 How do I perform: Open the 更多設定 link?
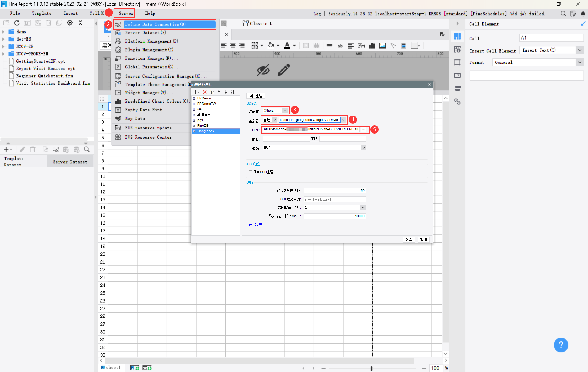255,225
